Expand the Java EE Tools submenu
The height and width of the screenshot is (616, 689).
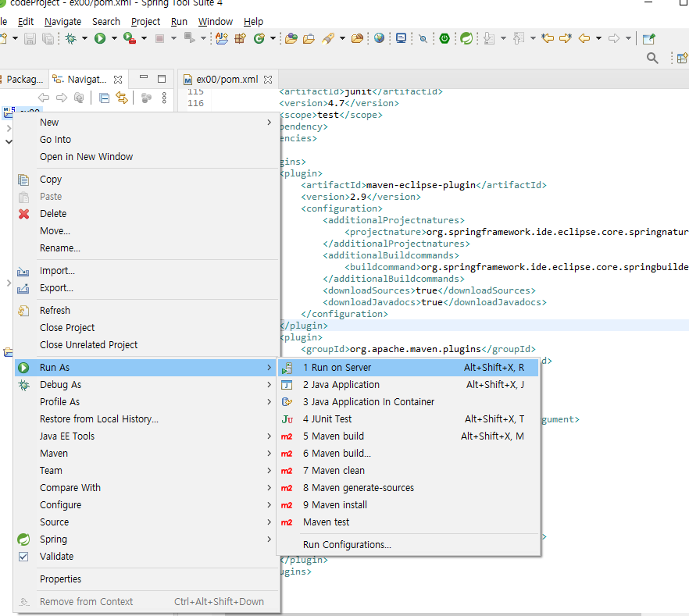(270, 436)
